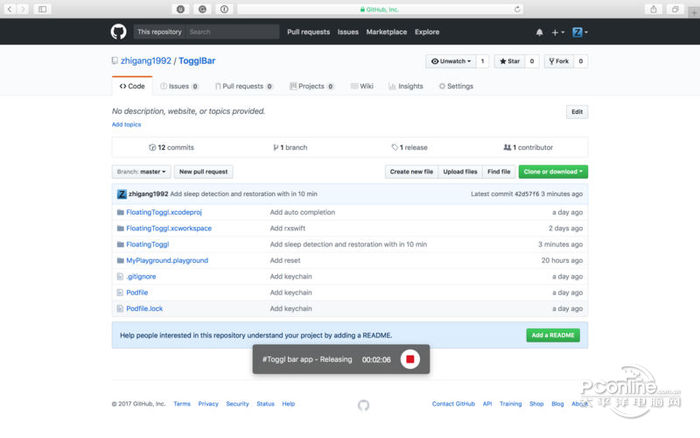Open the 12 commits link
Viewport: 700px width, 438px height.
point(171,147)
